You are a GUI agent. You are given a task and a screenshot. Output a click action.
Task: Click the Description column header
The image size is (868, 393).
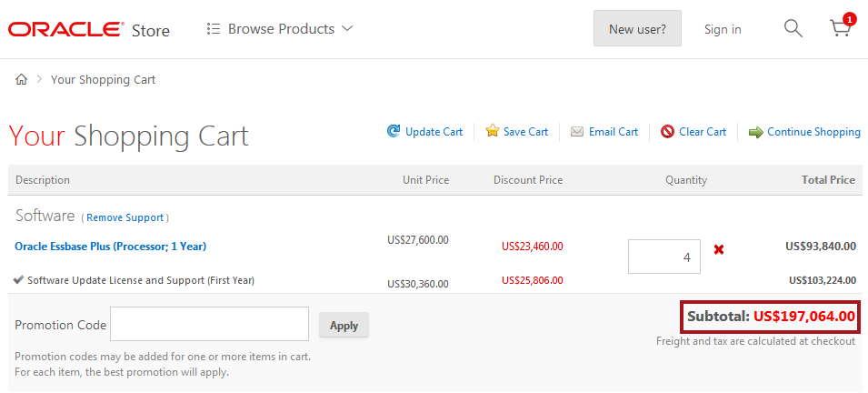coord(43,180)
